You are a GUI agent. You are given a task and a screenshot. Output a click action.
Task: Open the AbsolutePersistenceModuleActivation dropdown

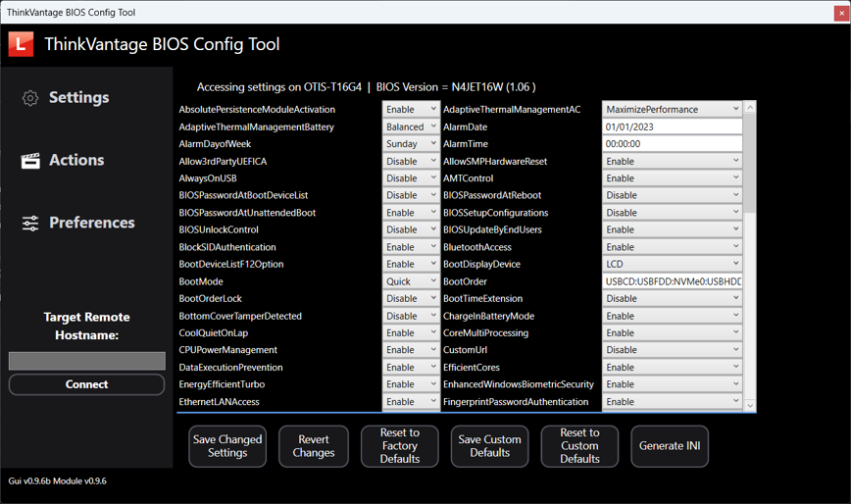pos(411,110)
